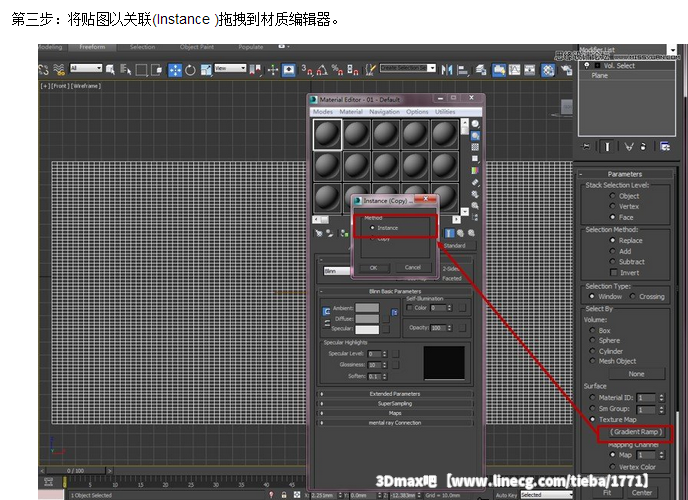Click the Ambient color swatch

[367, 308]
